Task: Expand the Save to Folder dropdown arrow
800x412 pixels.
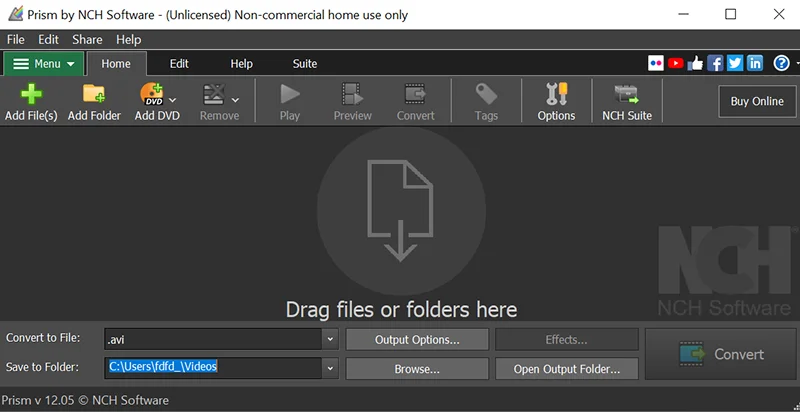Action: 330,368
